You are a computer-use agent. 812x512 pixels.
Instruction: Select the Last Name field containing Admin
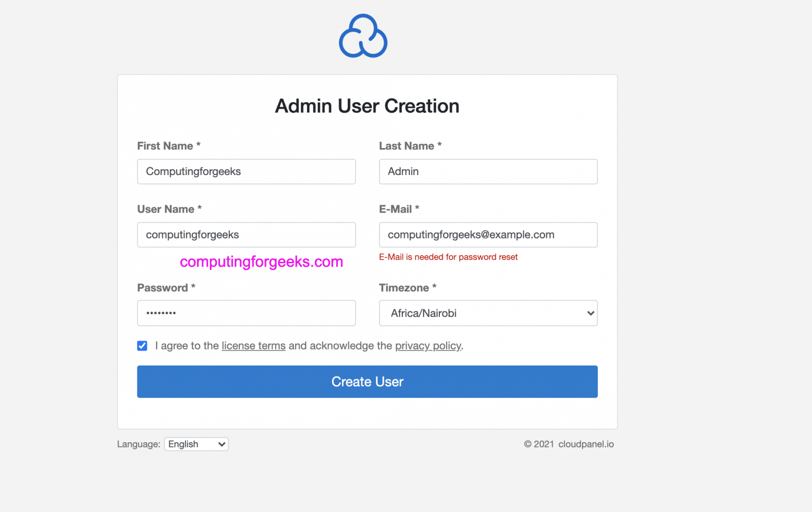(487, 171)
